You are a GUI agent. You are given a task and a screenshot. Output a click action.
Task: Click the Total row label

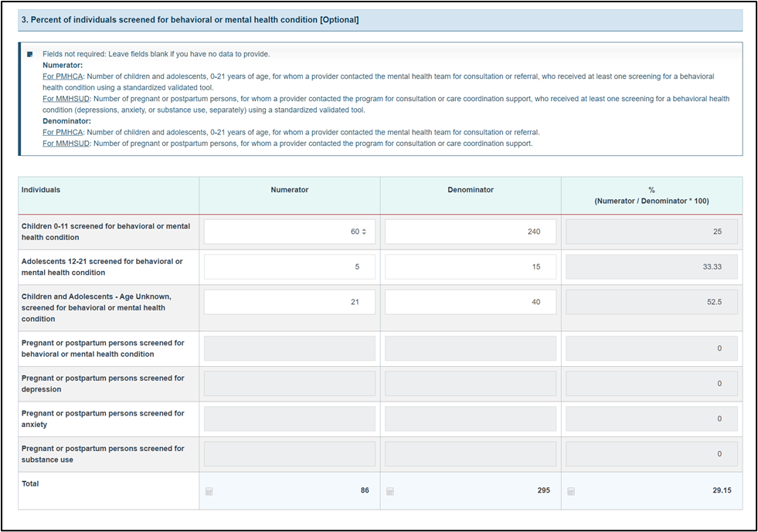point(30,483)
